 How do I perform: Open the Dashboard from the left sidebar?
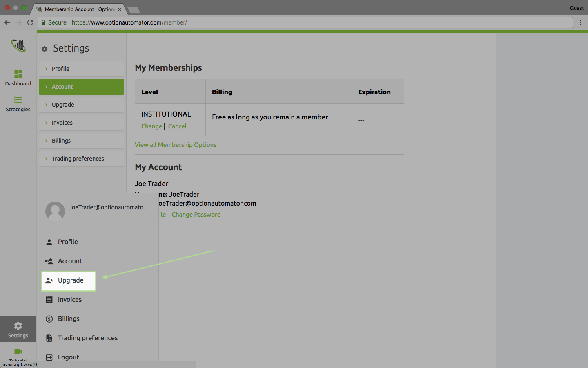pyautogui.click(x=18, y=78)
